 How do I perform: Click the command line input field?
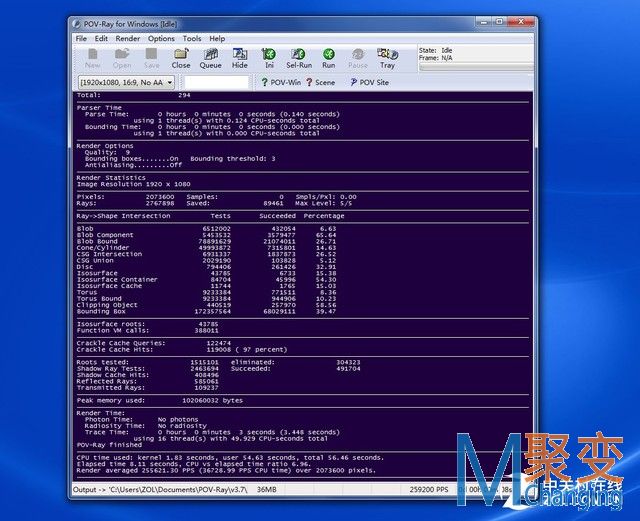216,82
